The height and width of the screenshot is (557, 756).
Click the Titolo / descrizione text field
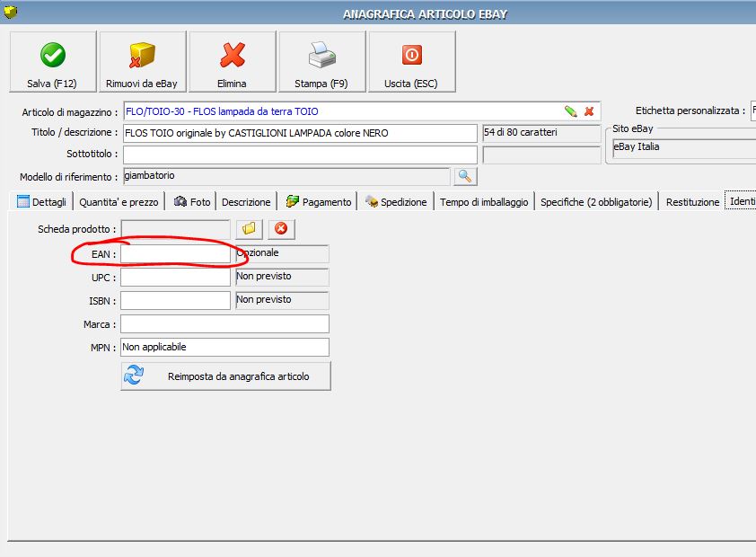[x=300, y=133]
